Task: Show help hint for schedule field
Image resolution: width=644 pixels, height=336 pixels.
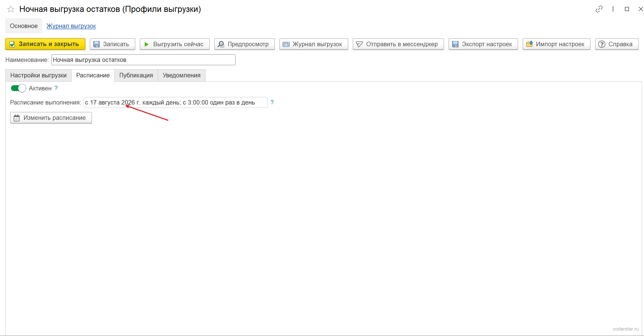Action: (272, 102)
